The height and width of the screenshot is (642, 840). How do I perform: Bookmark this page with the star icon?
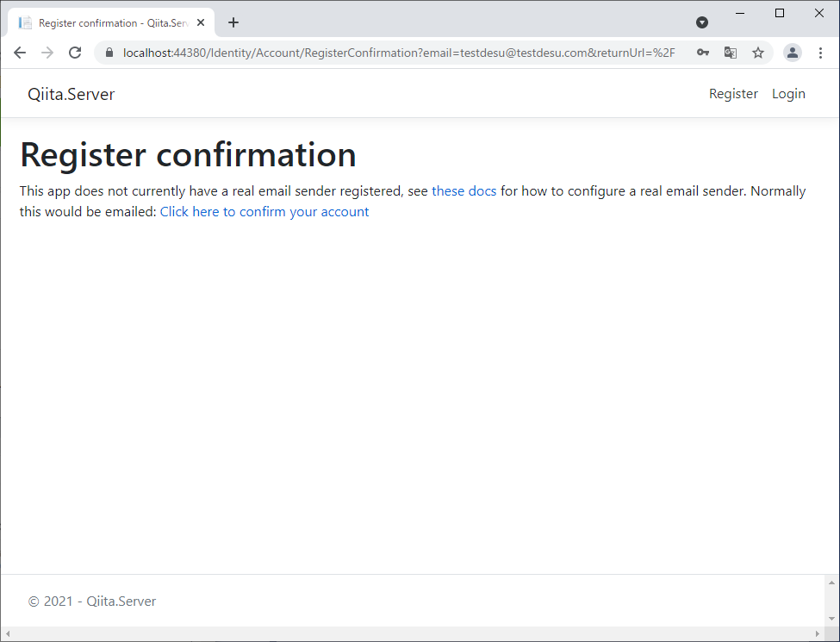point(757,53)
